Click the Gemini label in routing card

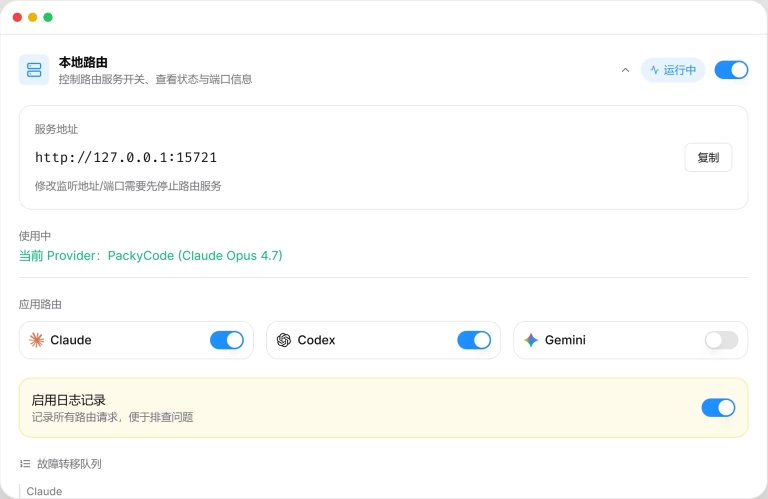click(565, 340)
